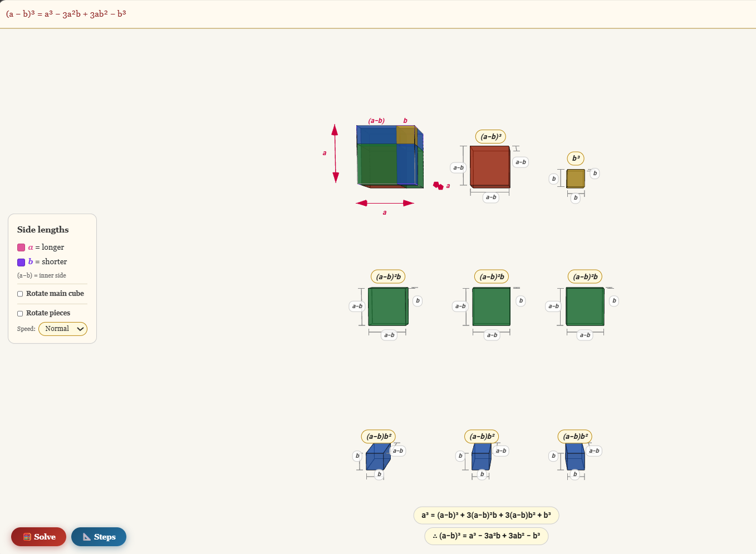Viewport: 756px width, 554px height.
Task: Enable Rotate pieces checkbox
Action: click(x=20, y=313)
